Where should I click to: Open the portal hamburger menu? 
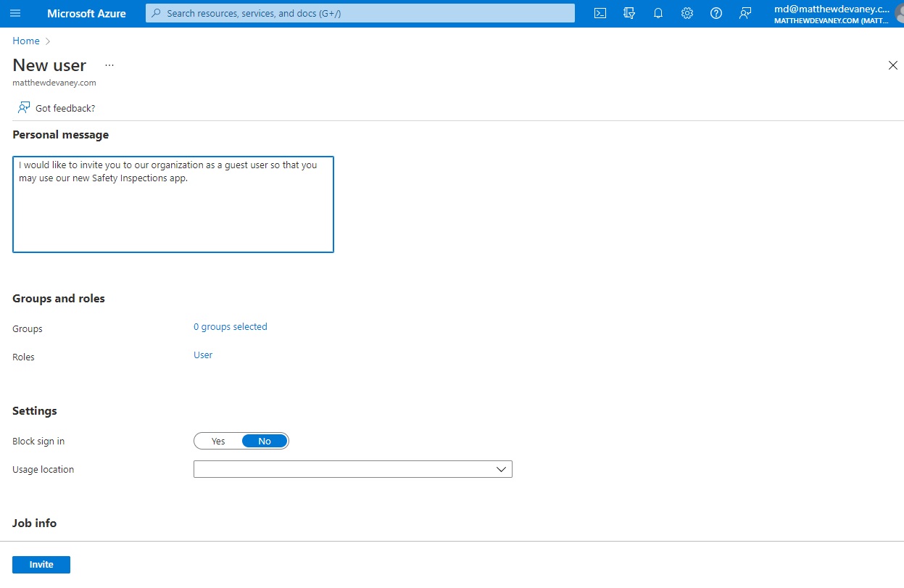(x=15, y=13)
